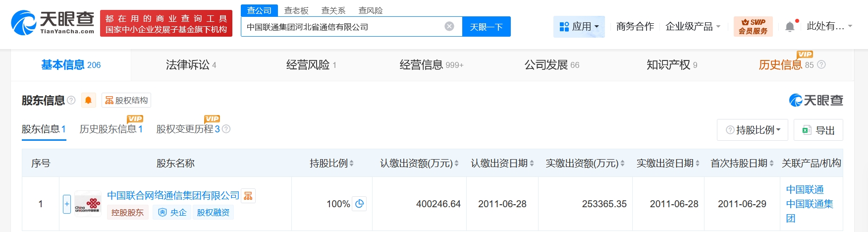Toggle sort on 首次持股日期 column
868x232 pixels.
[x=742, y=163]
